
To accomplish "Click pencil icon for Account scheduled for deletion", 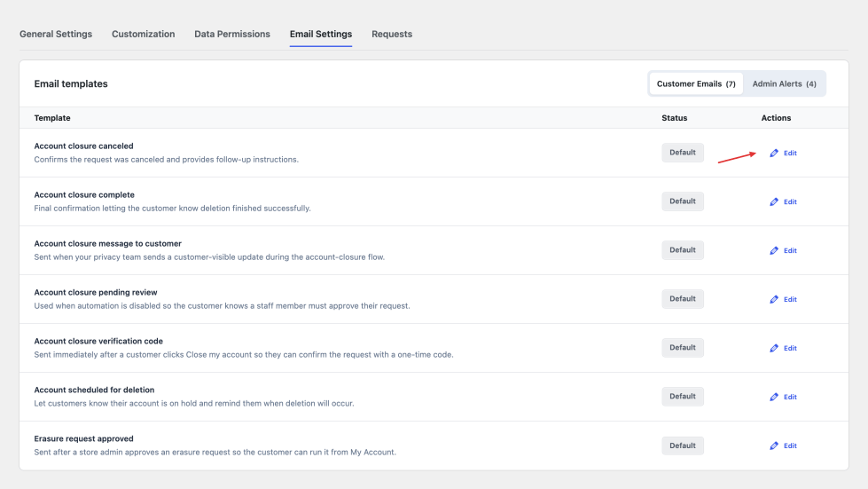I will (774, 397).
